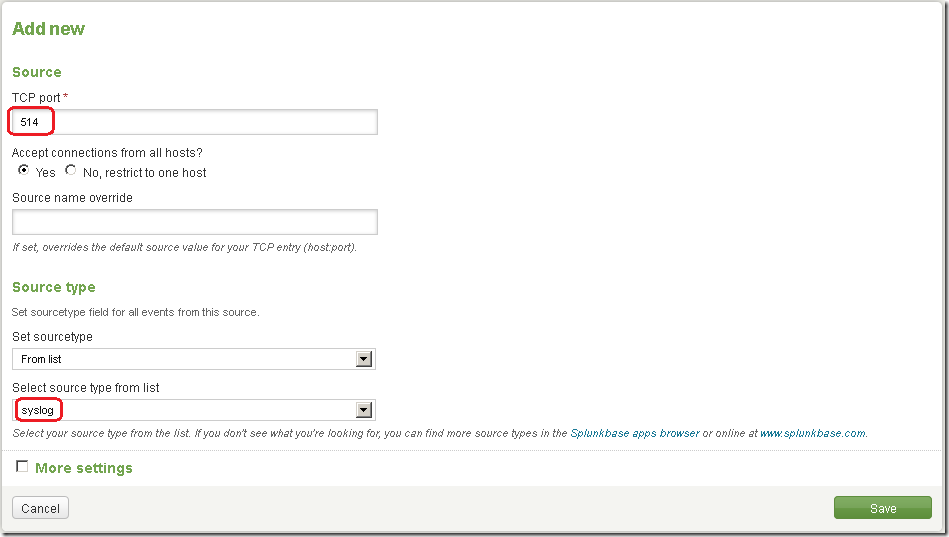Open the 'From list' sourcetype dropdown
Screen dimensions: 949x537
[193, 359]
